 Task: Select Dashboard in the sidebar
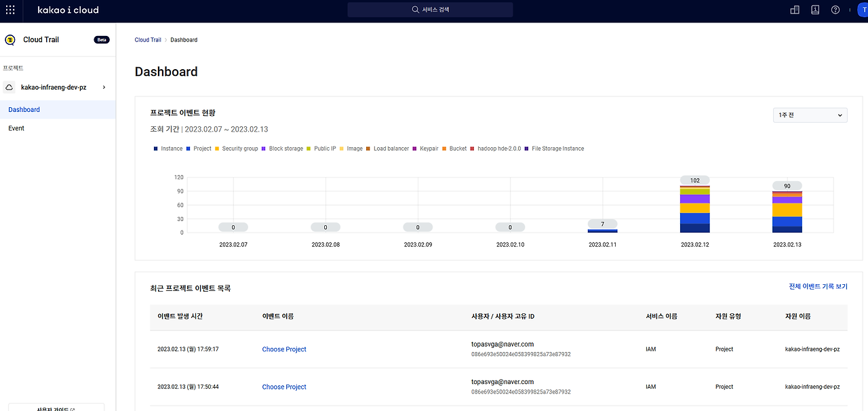coord(58,110)
